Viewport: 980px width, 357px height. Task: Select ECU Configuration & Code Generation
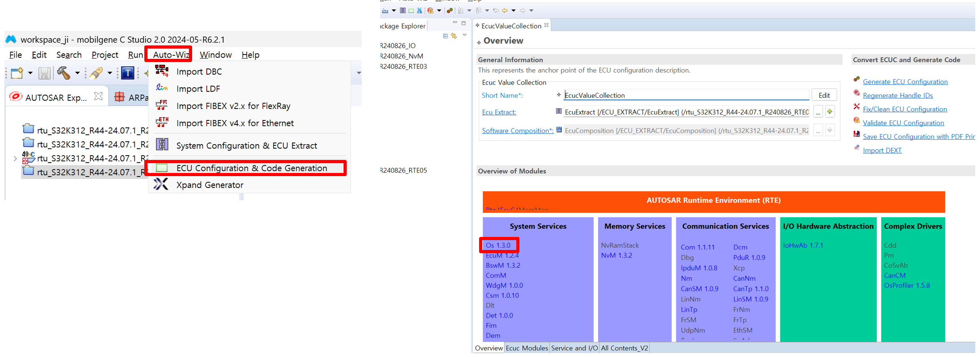(251, 168)
